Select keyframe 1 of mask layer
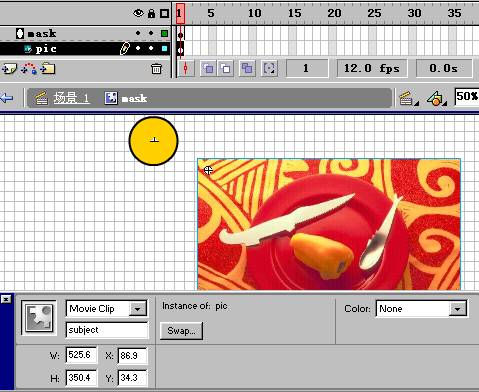 pyautogui.click(x=180, y=34)
